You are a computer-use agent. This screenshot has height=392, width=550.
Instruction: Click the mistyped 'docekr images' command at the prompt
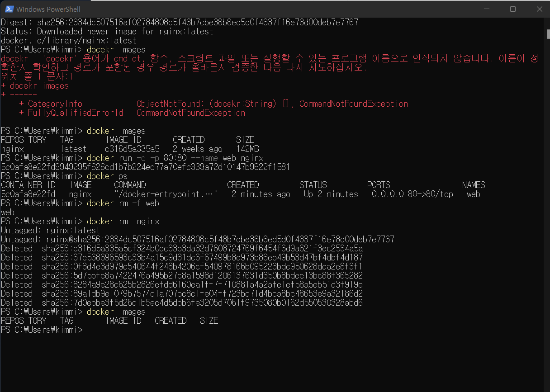point(116,49)
